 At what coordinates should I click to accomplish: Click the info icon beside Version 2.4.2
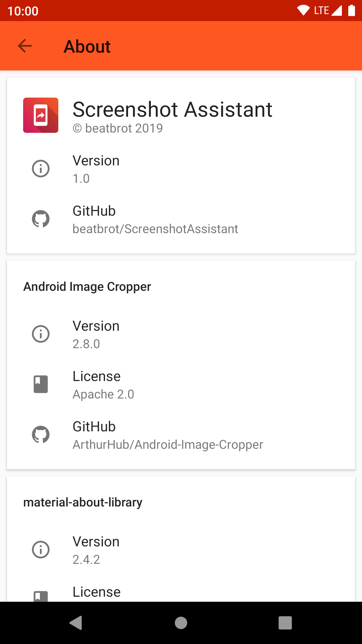(41, 550)
